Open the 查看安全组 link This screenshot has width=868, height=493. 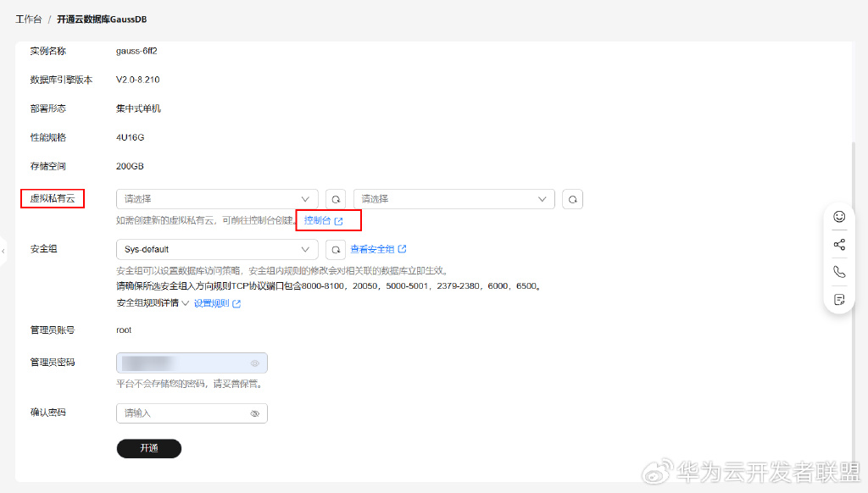click(379, 250)
